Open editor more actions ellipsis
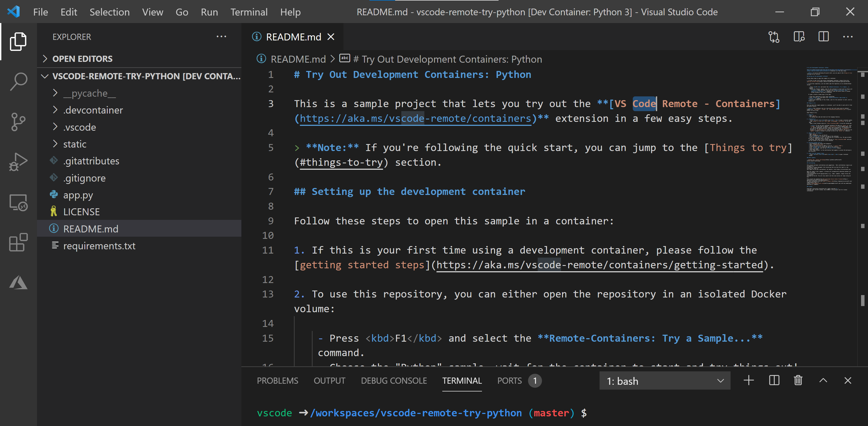Screen dimensions: 868x426 click(x=848, y=36)
